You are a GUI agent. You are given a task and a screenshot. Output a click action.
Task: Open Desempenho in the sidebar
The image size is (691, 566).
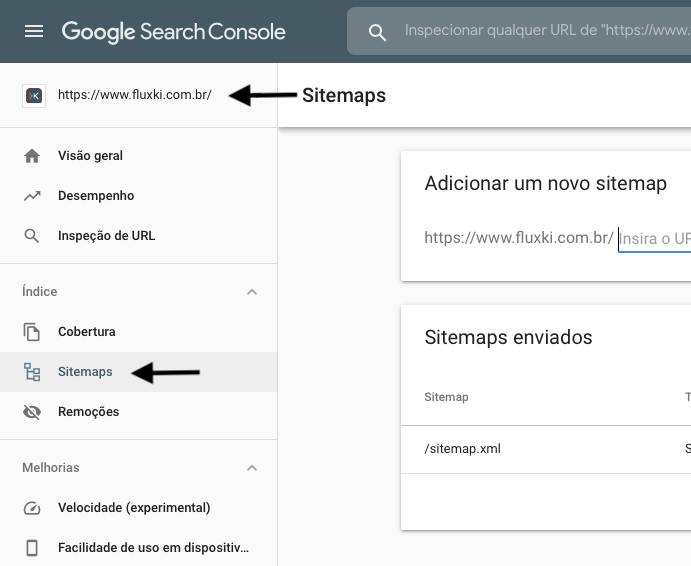pyautogui.click(x=96, y=196)
